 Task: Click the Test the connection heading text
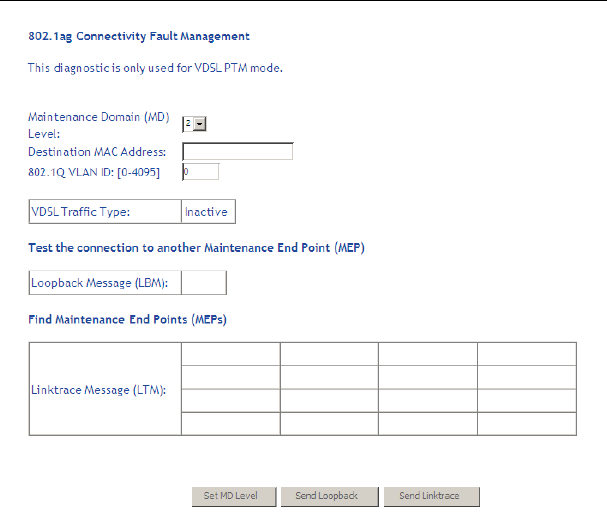coord(196,247)
